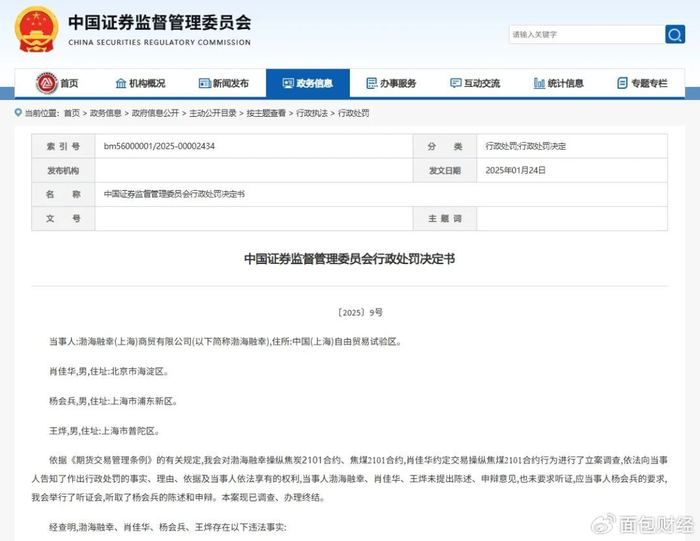
Task: Open the 互动交流 navigation tab
Action: (475, 83)
